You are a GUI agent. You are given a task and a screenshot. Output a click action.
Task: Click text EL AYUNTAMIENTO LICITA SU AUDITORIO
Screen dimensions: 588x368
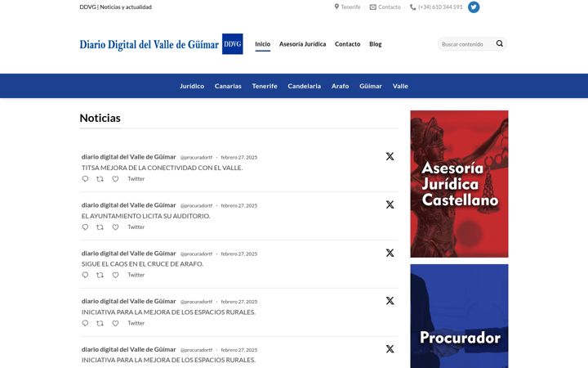tap(146, 216)
